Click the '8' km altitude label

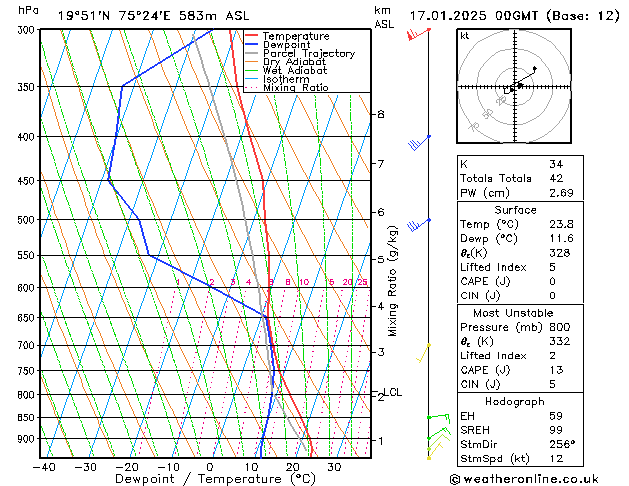(x=381, y=114)
